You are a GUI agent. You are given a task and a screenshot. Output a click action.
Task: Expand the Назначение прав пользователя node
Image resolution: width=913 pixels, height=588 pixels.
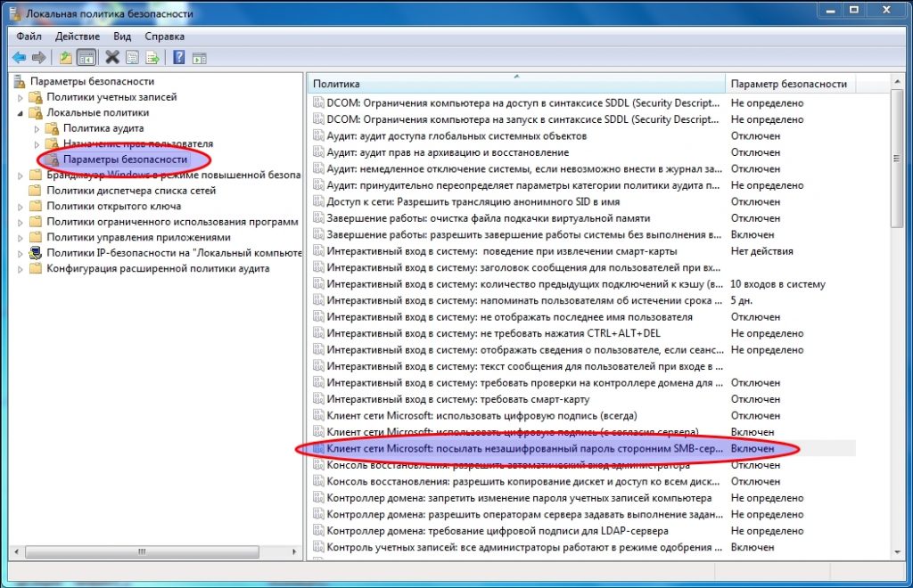coord(37,144)
